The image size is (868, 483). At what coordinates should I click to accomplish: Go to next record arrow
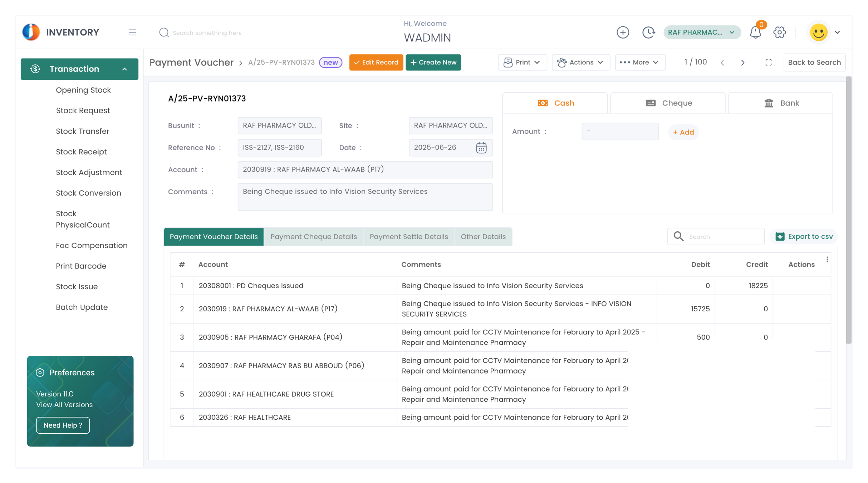pos(743,63)
